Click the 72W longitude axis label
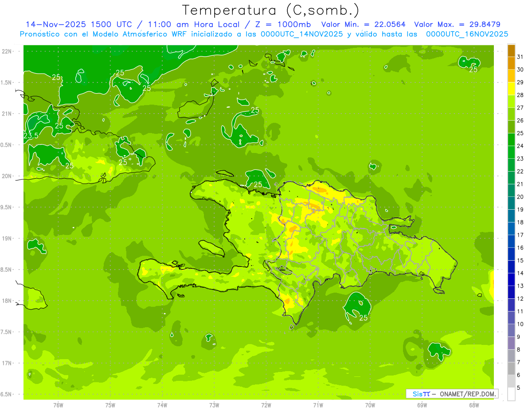This screenshot has width=532, height=411. [266, 405]
